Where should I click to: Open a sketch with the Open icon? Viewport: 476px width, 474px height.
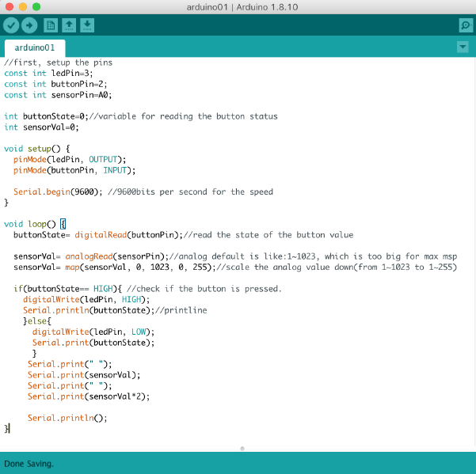[69, 25]
